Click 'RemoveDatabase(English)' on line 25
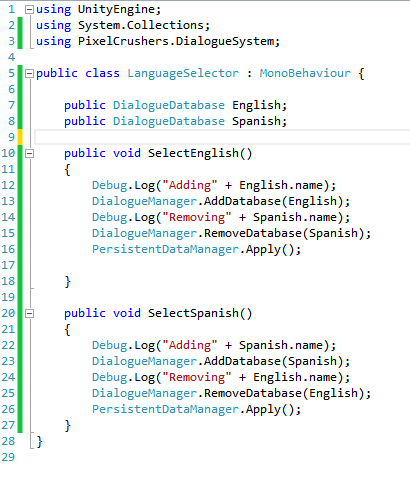Screen dimensions: 410x479 click(284, 393)
